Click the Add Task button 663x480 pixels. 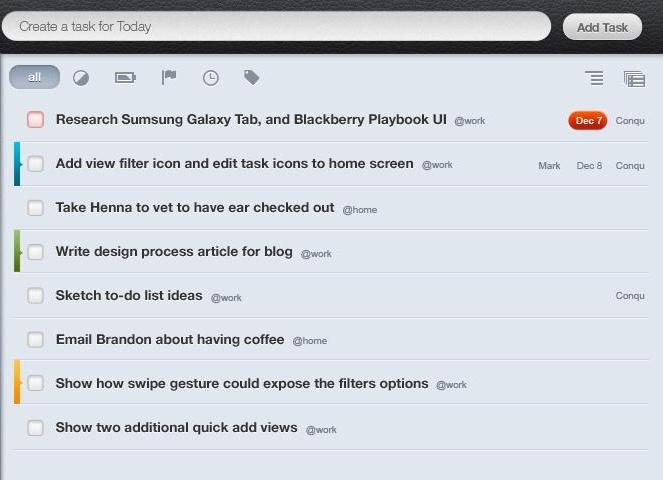[x=602, y=27]
